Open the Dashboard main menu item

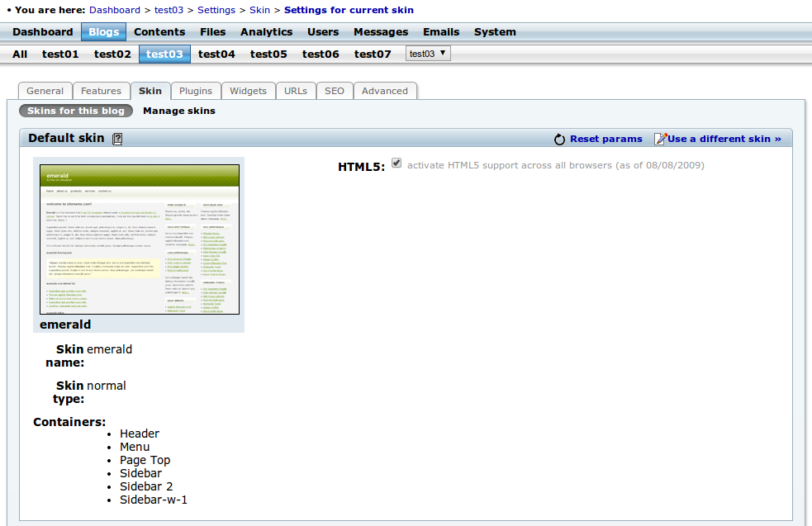pyautogui.click(x=43, y=32)
